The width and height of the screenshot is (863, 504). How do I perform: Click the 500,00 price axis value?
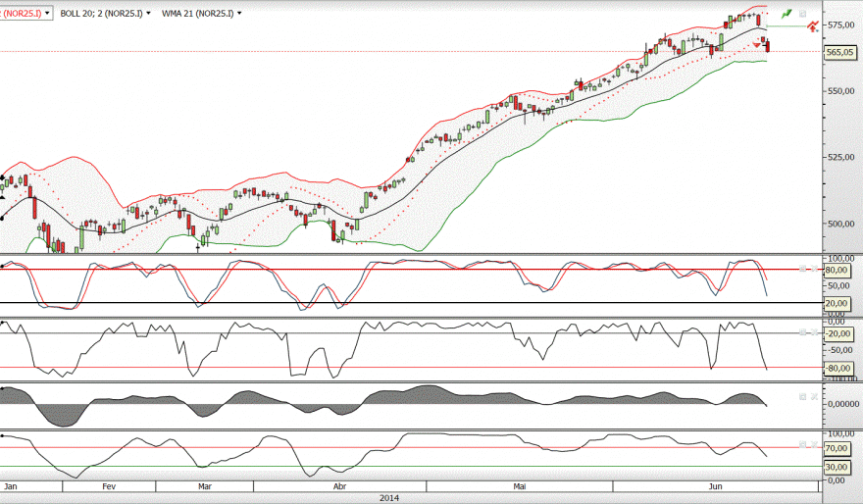[841, 224]
